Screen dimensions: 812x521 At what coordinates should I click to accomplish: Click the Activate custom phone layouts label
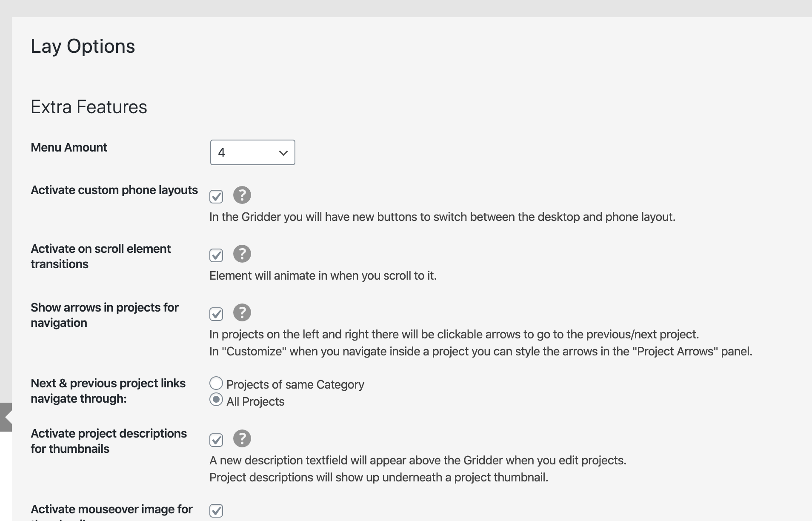click(x=114, y=190)
